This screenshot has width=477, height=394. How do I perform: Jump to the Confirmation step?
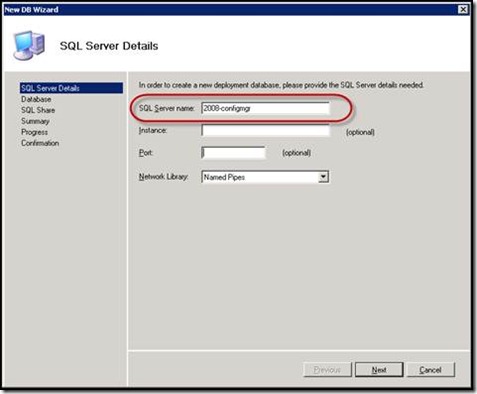tap(40, 143)
